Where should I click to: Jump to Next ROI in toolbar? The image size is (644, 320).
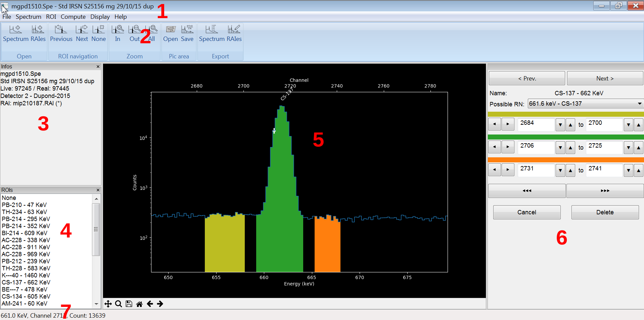pos(82,34)
